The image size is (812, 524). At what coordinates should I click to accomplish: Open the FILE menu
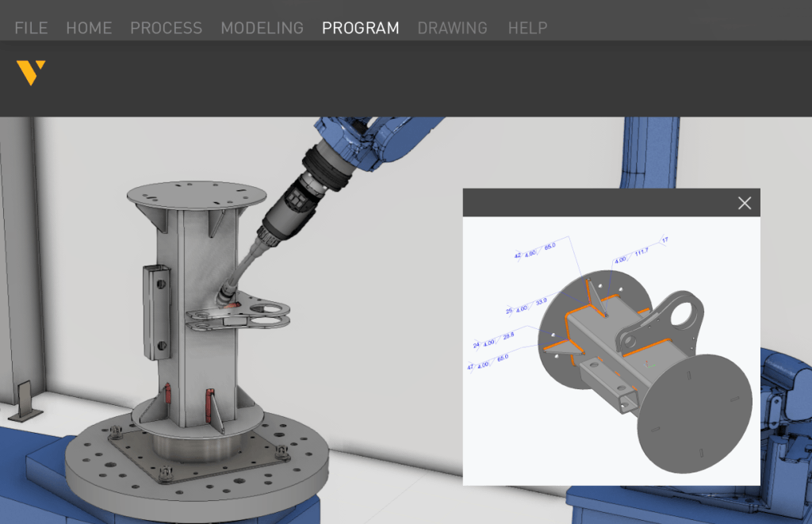(x=31, y=28)
